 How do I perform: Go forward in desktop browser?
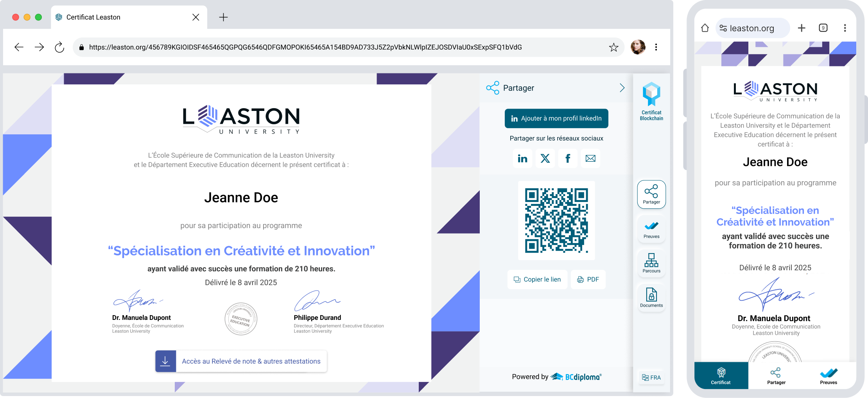click(39, 47)
